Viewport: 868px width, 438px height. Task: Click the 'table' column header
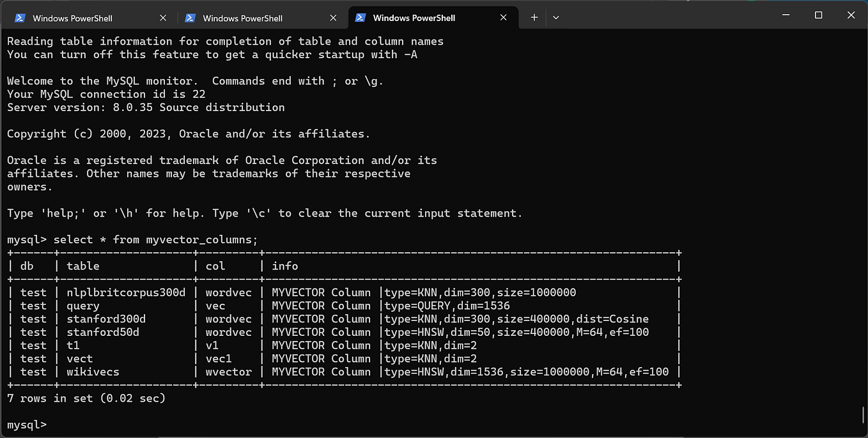click(x=83, y=266)
